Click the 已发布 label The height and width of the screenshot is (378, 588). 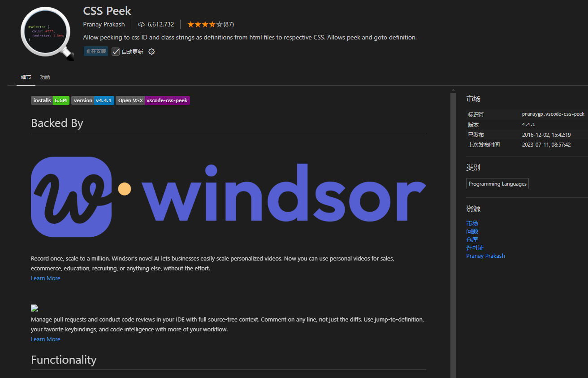pos(476,135)
